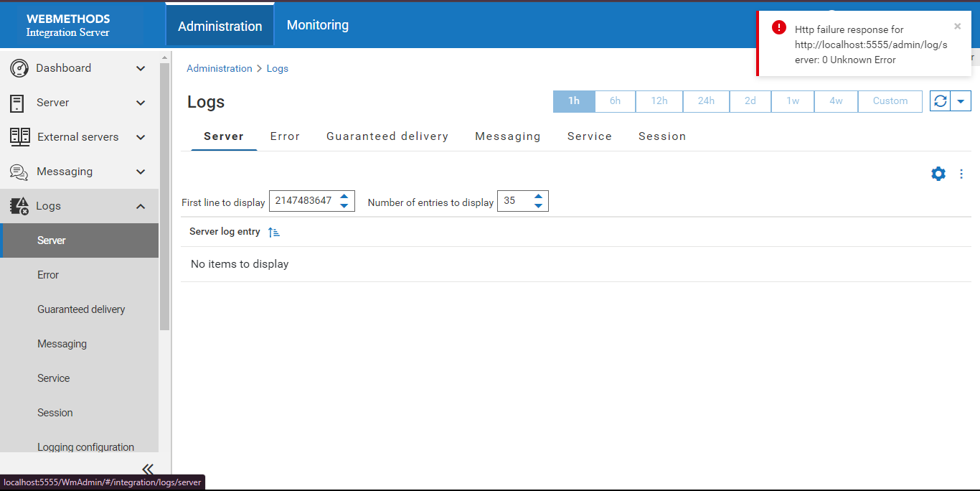Expand the Server menu chevron

141,103
